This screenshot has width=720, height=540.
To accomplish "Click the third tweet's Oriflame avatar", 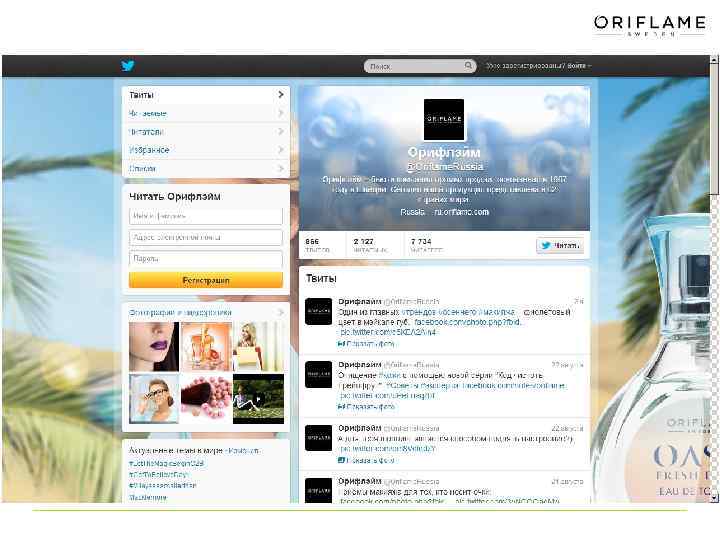I will tap(318, 438).
